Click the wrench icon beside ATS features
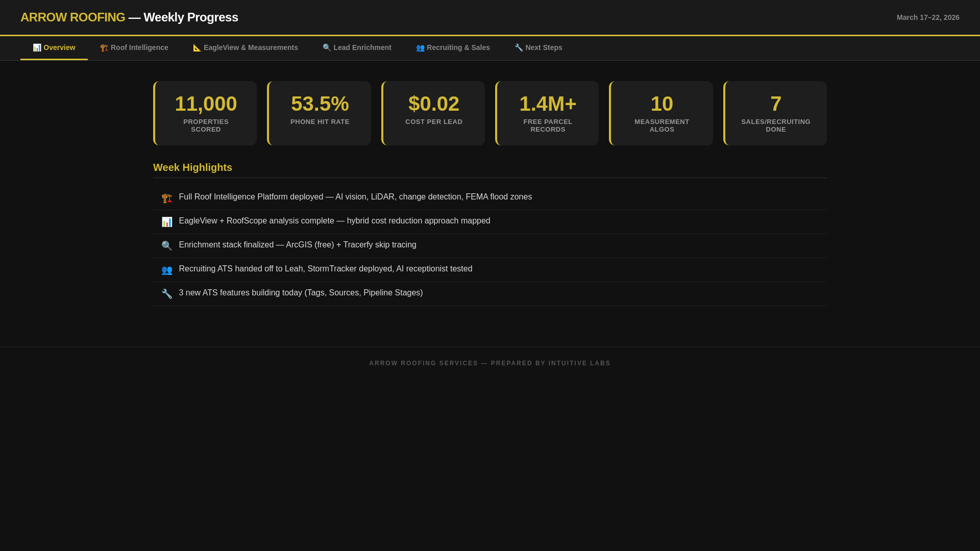980x551 pixels. [167, 294]
